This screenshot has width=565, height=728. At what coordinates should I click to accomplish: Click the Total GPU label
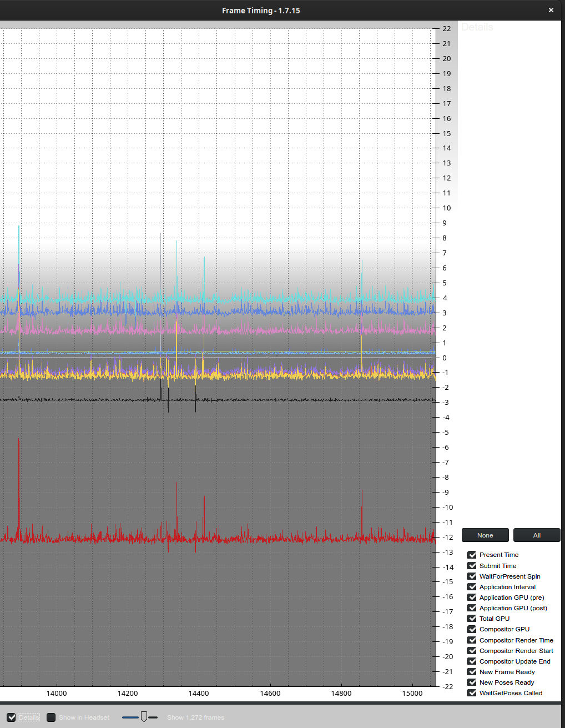tap(495, 618)
